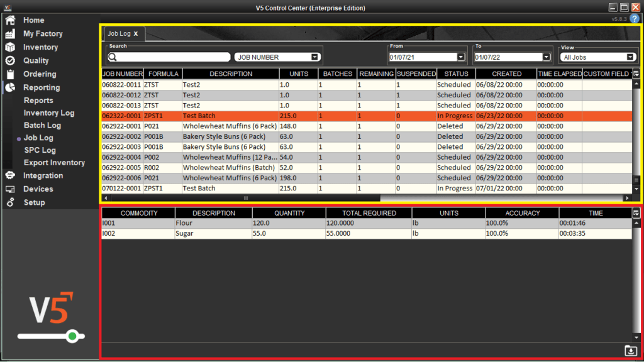The image size is (644, 362).
Task: Open Setup via the wrench icon
Action: [9, 202]
